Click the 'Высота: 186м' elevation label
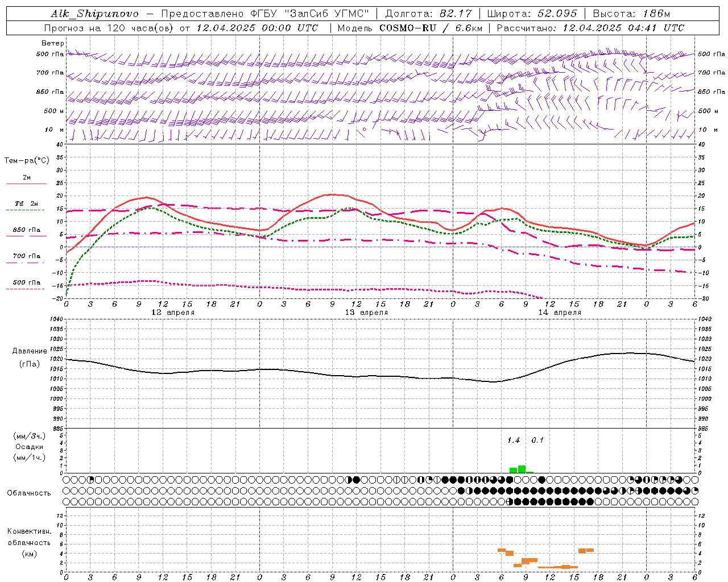Image resolution: width=728 pixels, height=582 pixels. [x=631, y=14]
